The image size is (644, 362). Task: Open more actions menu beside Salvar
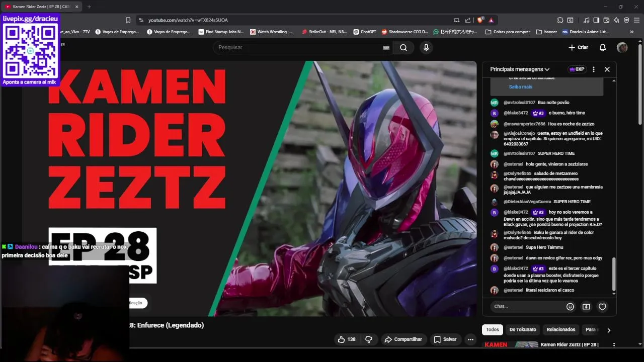(470, 339)
